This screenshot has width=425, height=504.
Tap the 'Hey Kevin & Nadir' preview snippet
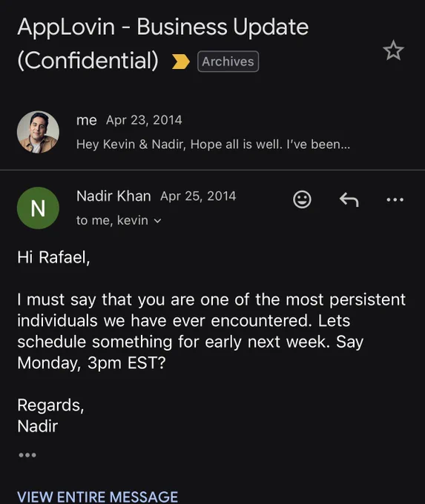[213, 145]
